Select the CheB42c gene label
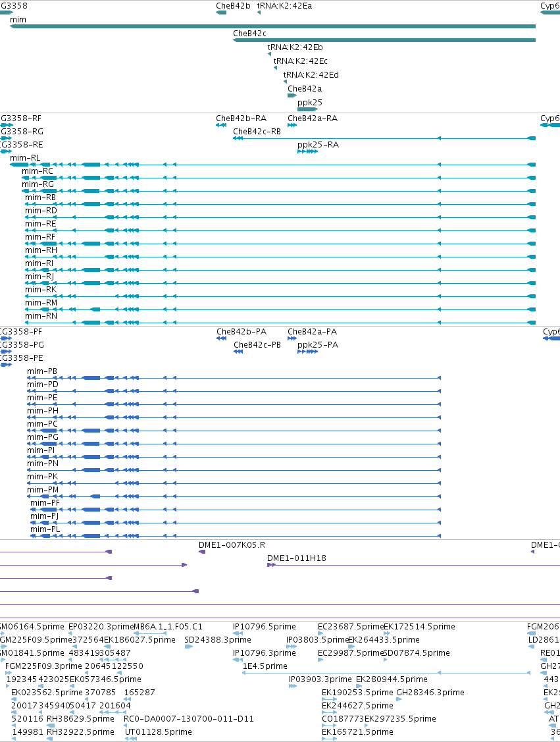The width and height of the screenshot is (560, 742). [x=250, y=33]
